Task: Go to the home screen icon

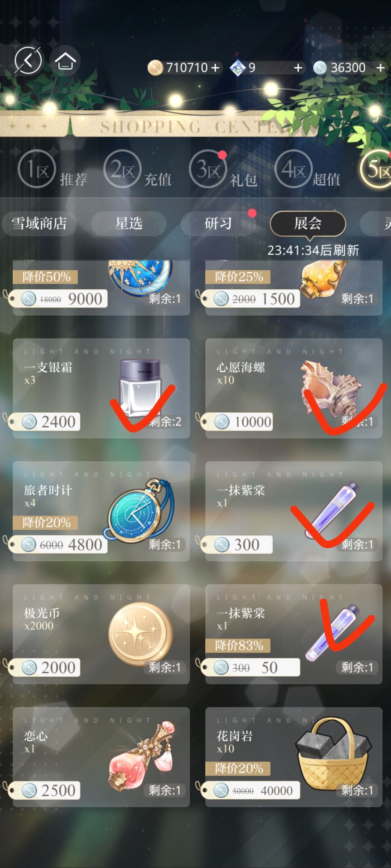Action: [x=65, y=61]
